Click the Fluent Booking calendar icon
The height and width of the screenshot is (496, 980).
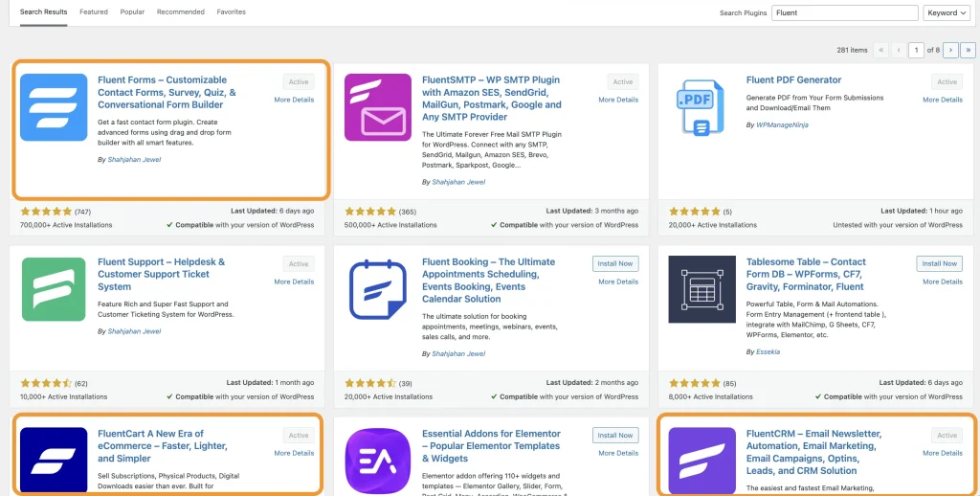coord(377,289)
